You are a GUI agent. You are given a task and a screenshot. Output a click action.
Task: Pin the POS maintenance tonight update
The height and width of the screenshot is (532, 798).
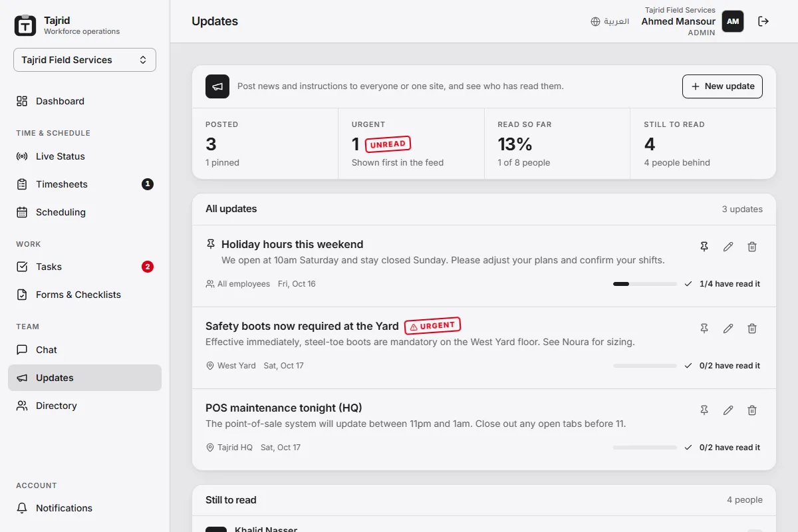704,410
